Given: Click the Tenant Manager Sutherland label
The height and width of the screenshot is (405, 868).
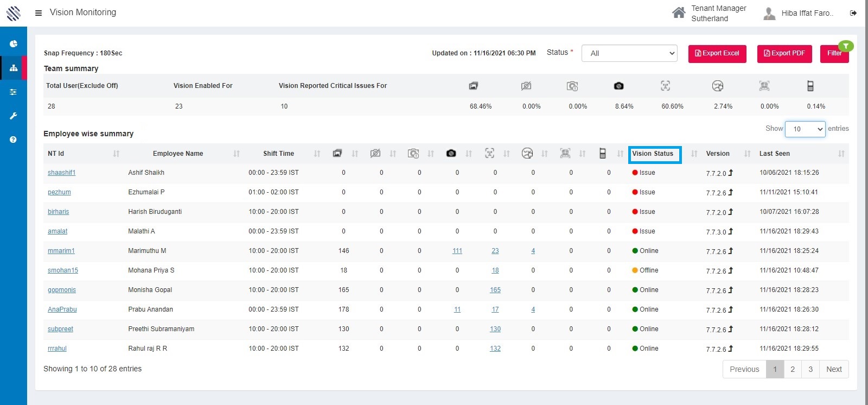Looking at the screenshot, I should (718, 13).
